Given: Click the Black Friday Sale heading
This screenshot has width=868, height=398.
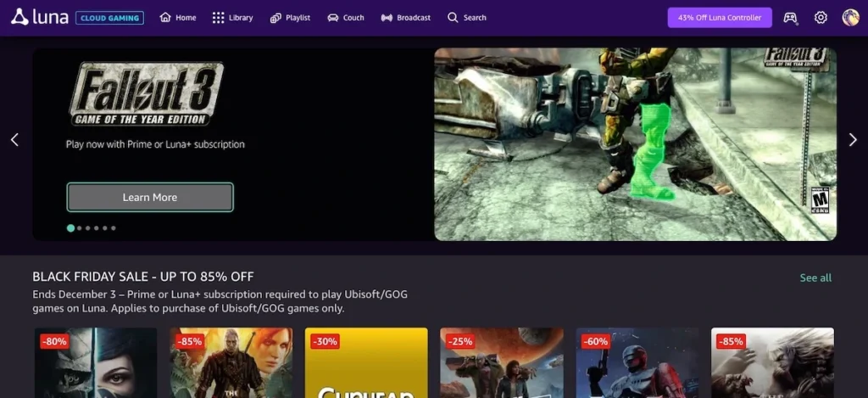Looking at the screenshot, I should tap(142, 277).
